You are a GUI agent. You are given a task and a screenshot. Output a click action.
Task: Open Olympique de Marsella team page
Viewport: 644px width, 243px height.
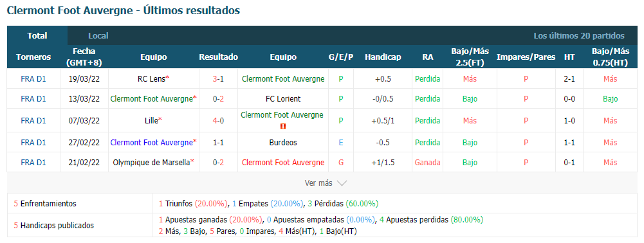tap(152, 163)
